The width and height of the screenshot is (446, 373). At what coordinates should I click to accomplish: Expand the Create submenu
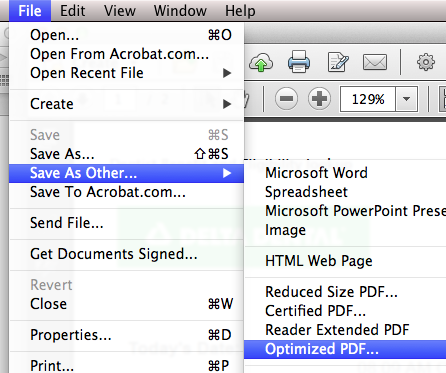point(127,104)
